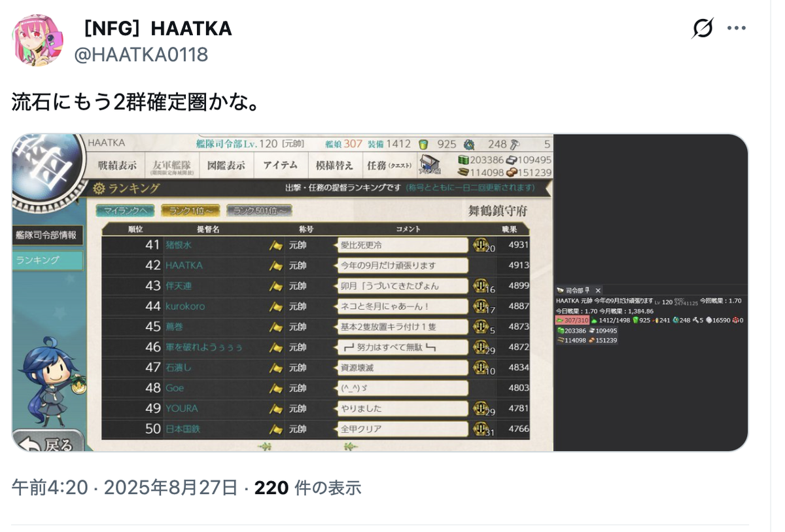The width and height of the screenshot is (785, 532).
Task: Click medal icon in rank 49 row
Action: pos(481,408)
